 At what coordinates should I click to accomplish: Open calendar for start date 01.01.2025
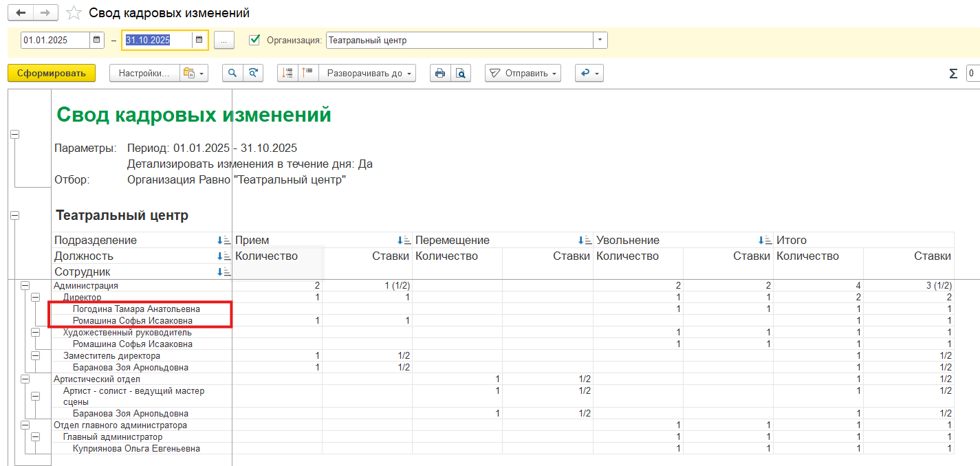click(97, 40)
